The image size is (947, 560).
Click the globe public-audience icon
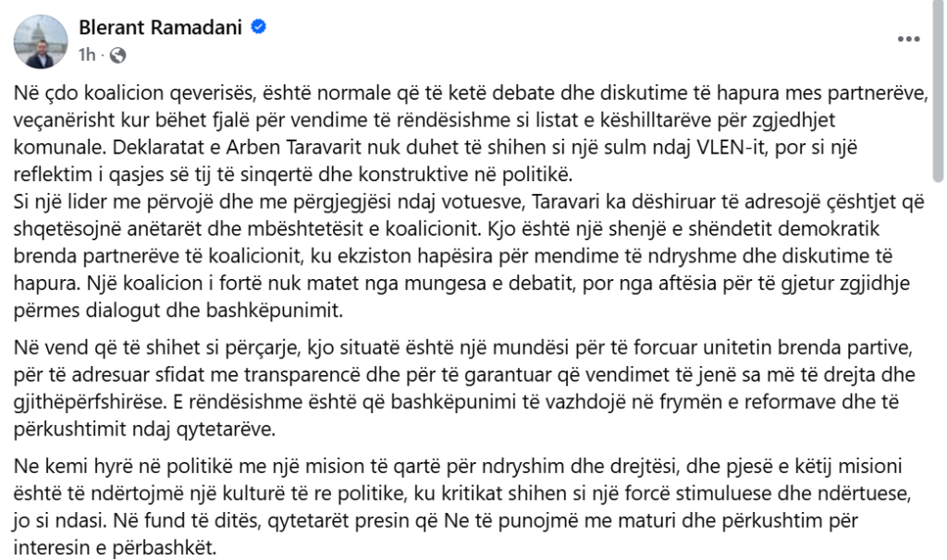click(117, 55)
